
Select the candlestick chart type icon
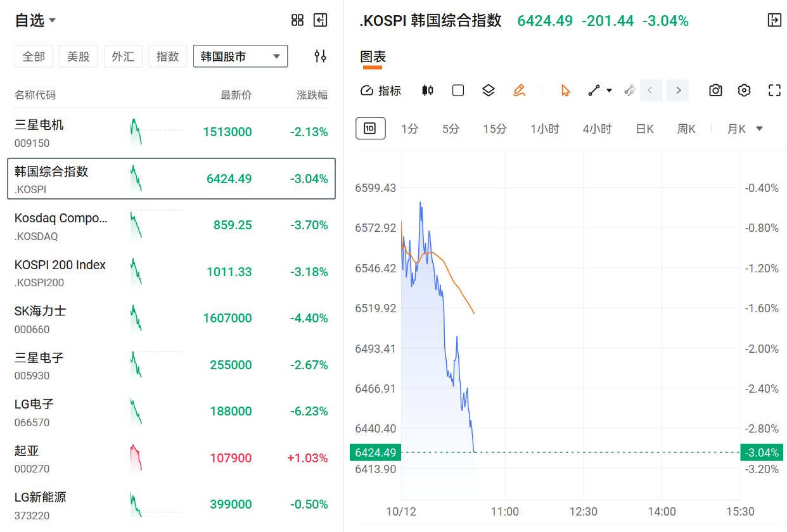[428, 91]
